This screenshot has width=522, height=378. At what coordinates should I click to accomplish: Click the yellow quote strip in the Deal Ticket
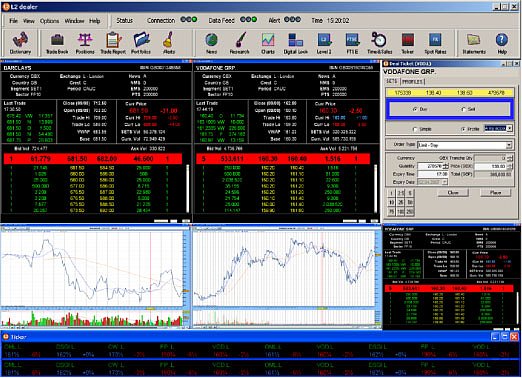[x=449, y=93]
